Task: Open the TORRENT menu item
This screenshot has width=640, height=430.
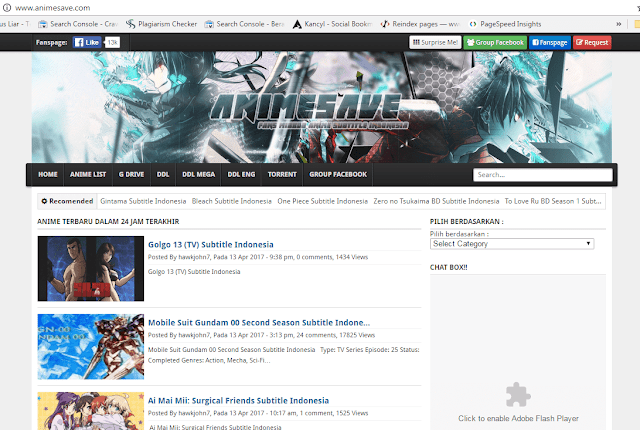Action: point(282,175)
